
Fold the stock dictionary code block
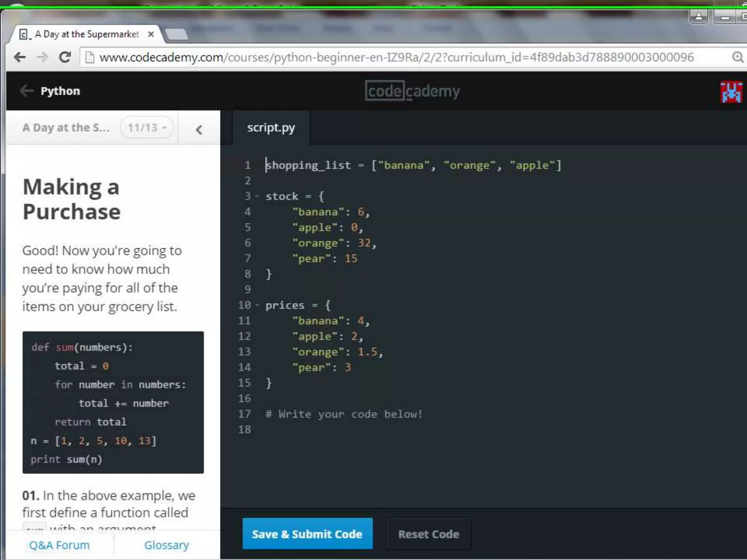tap(258, 197)
